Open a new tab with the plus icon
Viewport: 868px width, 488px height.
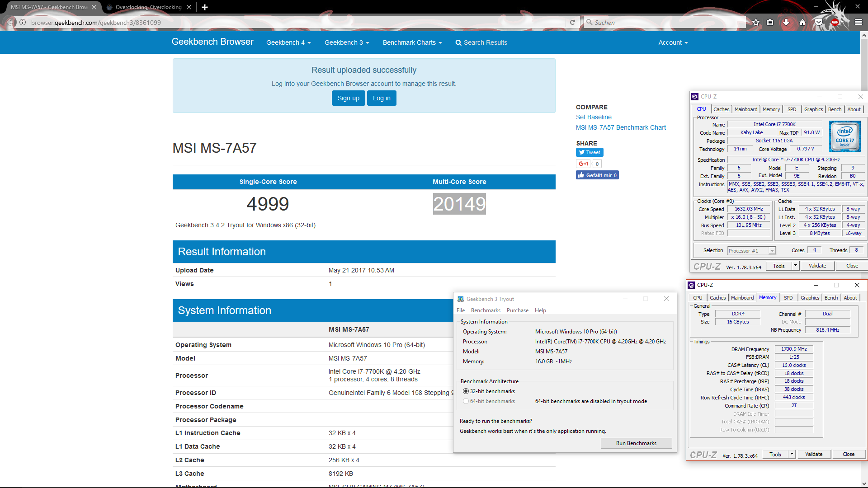pyautogui.click(x=205, y=7)
